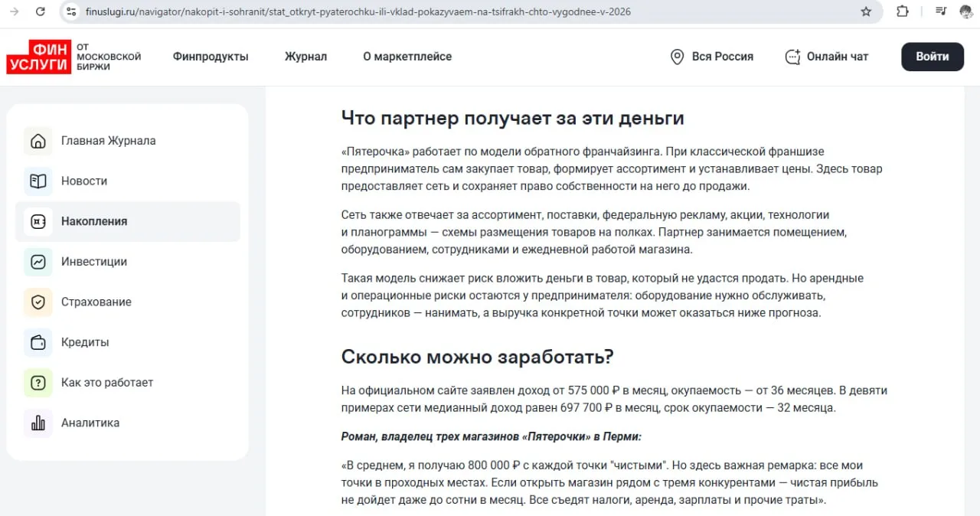Viewport: 980px width, 516px height.
Task: Open the Аналитика section
Action: (x=128, y=423)
